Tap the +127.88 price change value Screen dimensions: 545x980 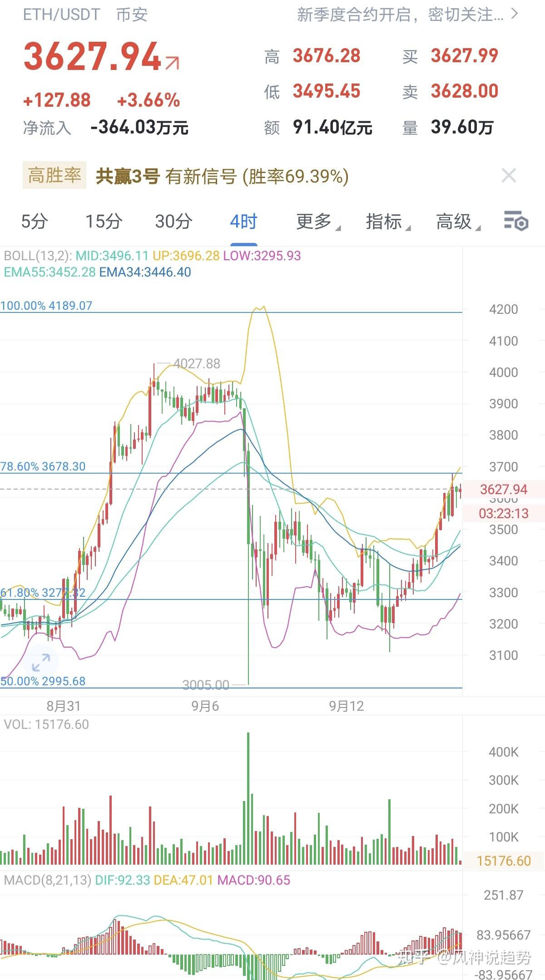tap(57, 100)
